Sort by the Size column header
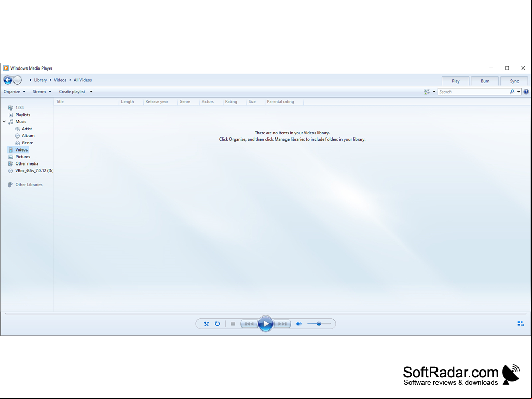Image resolution: width=532 pixels, height=399 pixels. coord(255,102)
